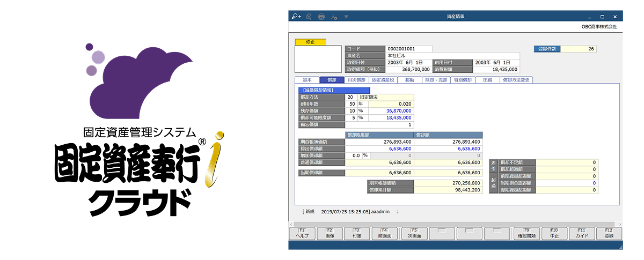Expand the title bar toolbar dropdown arrow
Screen dimensions: 644x260
[346, 17]
